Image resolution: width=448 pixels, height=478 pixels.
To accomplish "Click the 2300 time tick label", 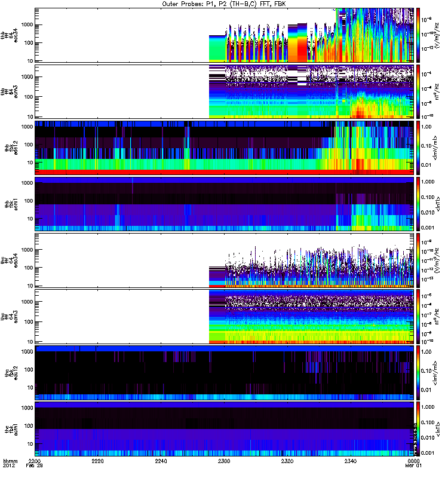I will pyautogui.click(x=225, y=462).
